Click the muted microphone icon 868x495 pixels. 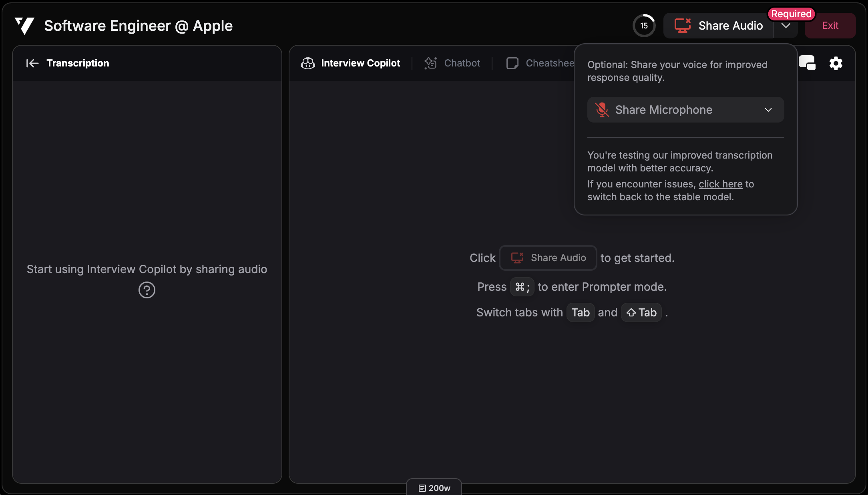click(x=602, y=110)
